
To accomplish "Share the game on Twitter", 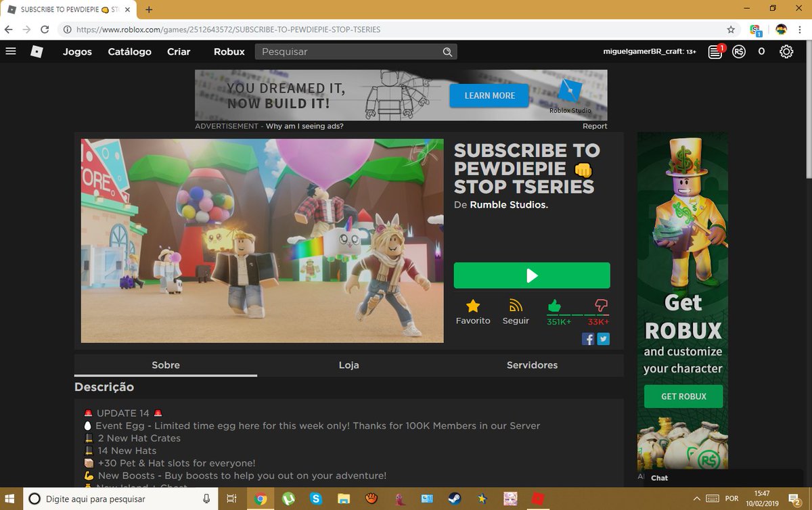I will (603, 339).
